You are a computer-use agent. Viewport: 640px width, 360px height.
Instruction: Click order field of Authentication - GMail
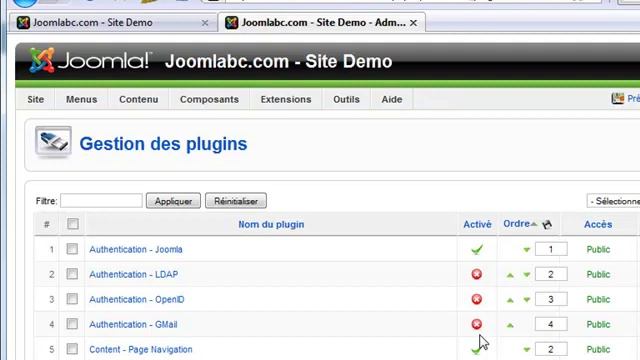point(551,324)
